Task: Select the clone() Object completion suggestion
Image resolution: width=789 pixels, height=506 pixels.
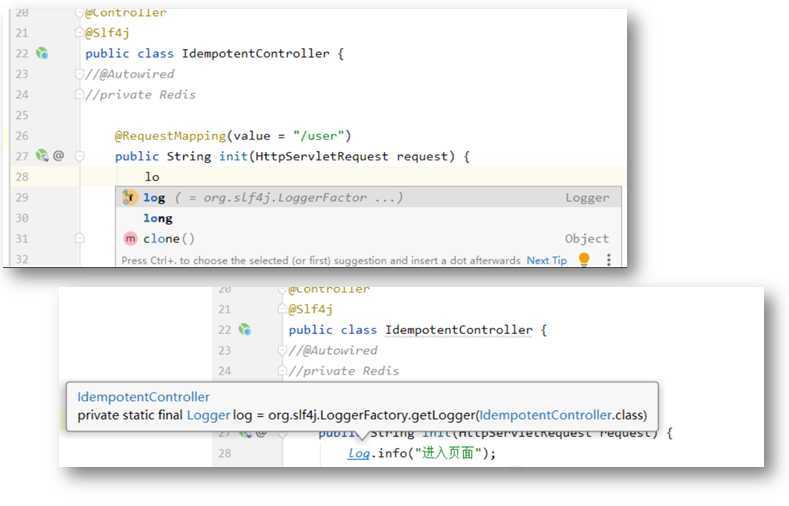Action: [x=368, y=238]
